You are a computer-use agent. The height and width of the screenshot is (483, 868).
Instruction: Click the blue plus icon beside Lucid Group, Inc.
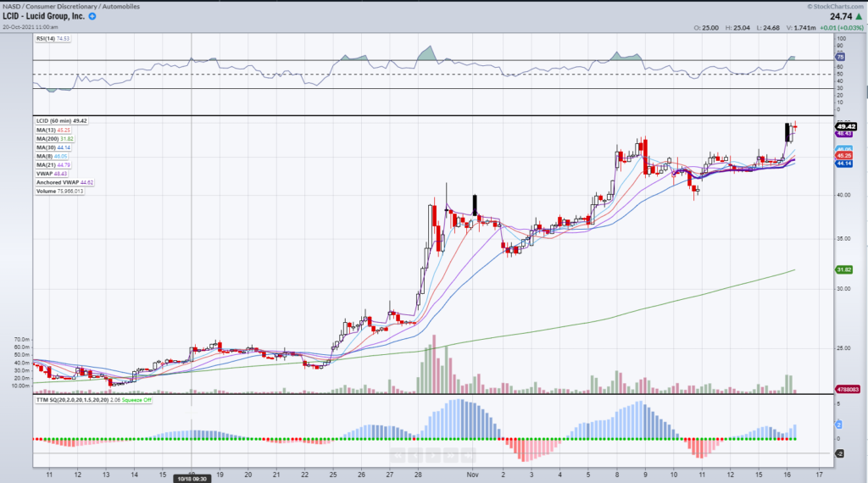pyautogui.click(x=92, y=16)
